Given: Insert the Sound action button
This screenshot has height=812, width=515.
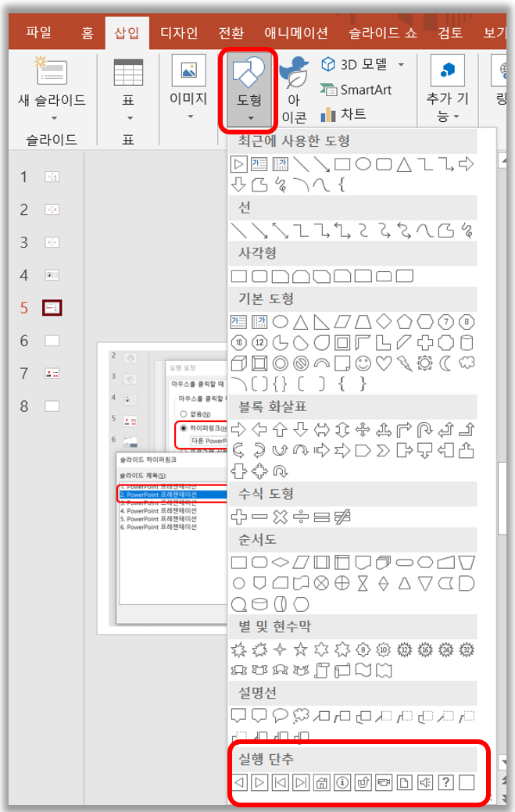Looking at the screenshot, I should 425,782.
